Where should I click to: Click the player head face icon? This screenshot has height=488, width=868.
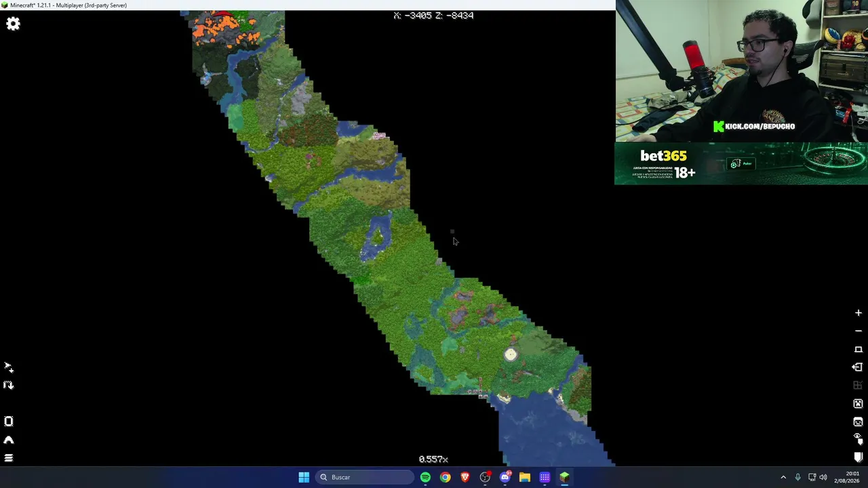858,422
